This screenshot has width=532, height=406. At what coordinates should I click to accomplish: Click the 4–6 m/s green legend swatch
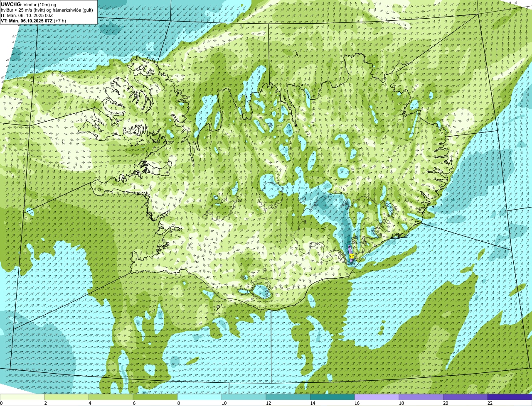pyautogui.click(x=111, y=397)
